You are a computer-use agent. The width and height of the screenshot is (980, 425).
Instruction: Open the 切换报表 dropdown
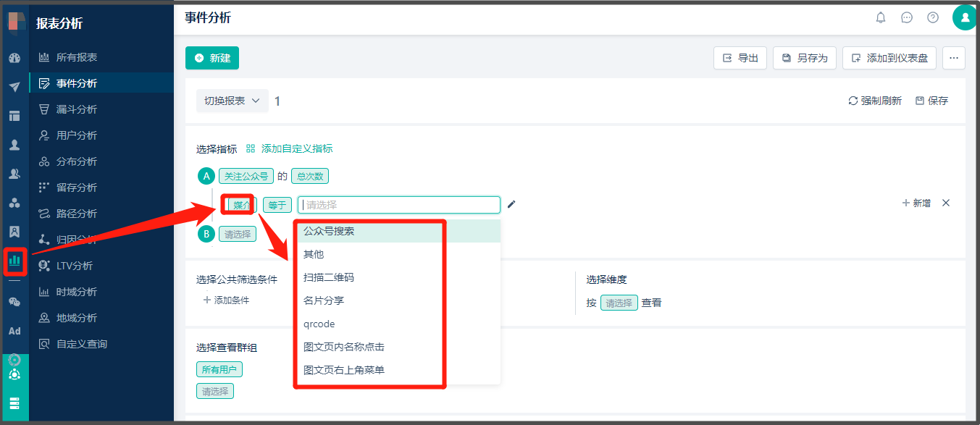pyautogui.click(x=232, y=101)
